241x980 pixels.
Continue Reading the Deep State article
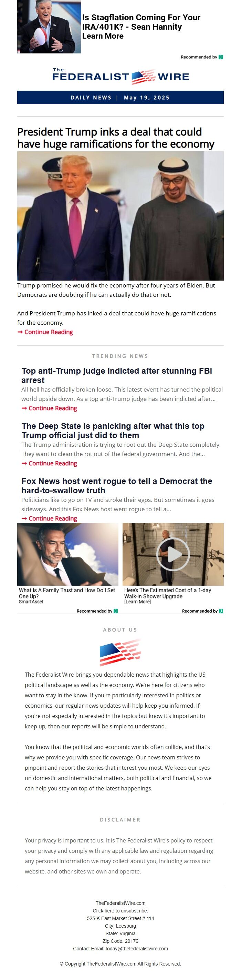click(x=50, y=463)
